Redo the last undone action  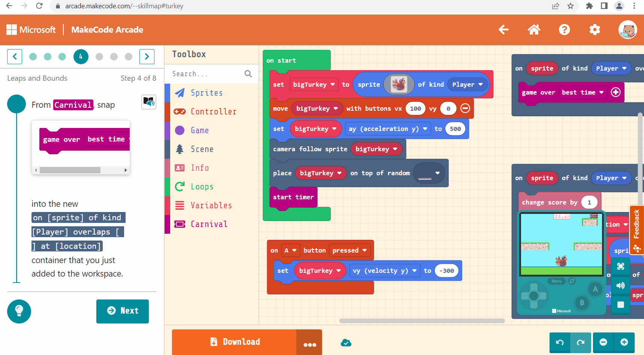pos(581,342)
